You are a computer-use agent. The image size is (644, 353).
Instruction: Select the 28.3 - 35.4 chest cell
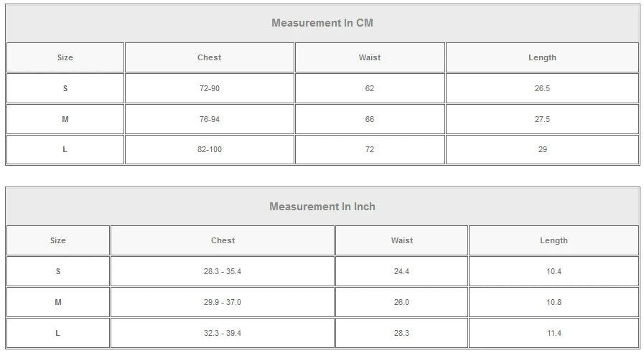click(x=223, y=271)
